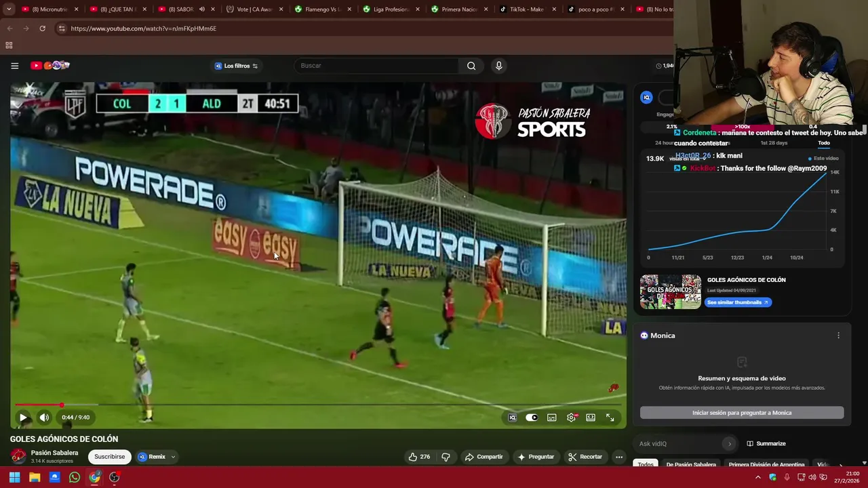Click the vidIQ logo in the stats panel
The height and width of the screenshot is (488, 868).
coord(646,98)
